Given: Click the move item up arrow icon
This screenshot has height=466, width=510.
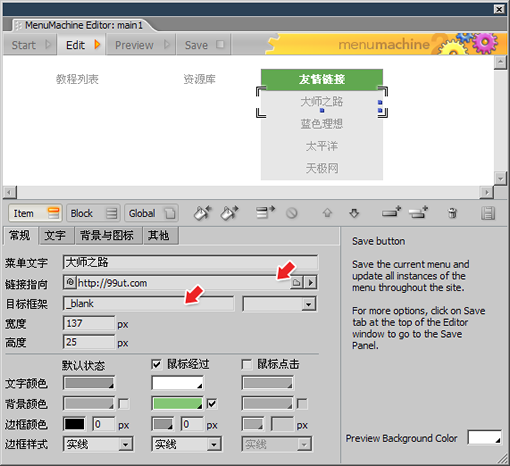Looking at the screenshot, I should pos(327,213).
